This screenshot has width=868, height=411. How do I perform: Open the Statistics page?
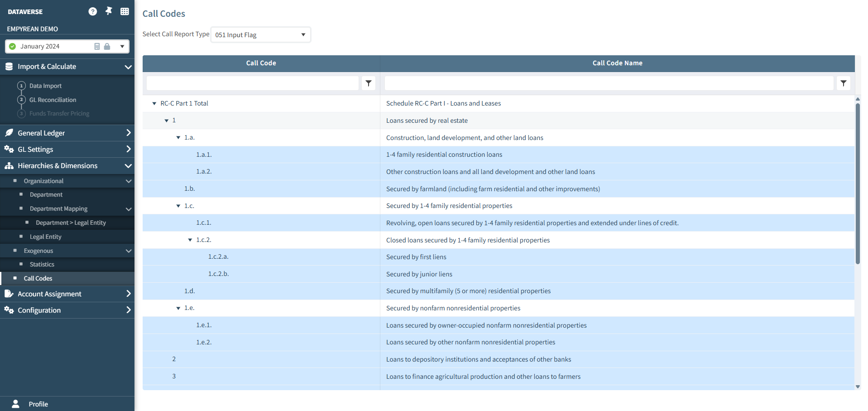click(x=42, y=264)
